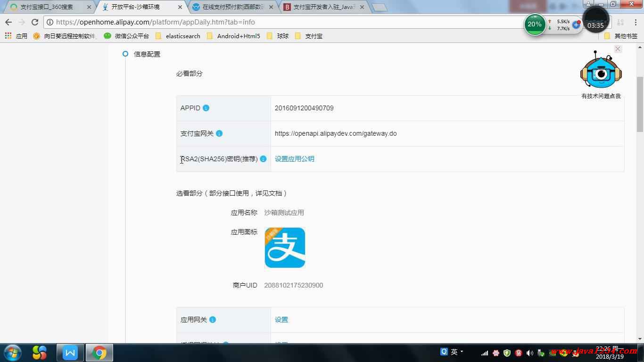Screen dimensions: 644x362
Task: Toggle the 英 input language indicator
Action: [x=454, y=352]
